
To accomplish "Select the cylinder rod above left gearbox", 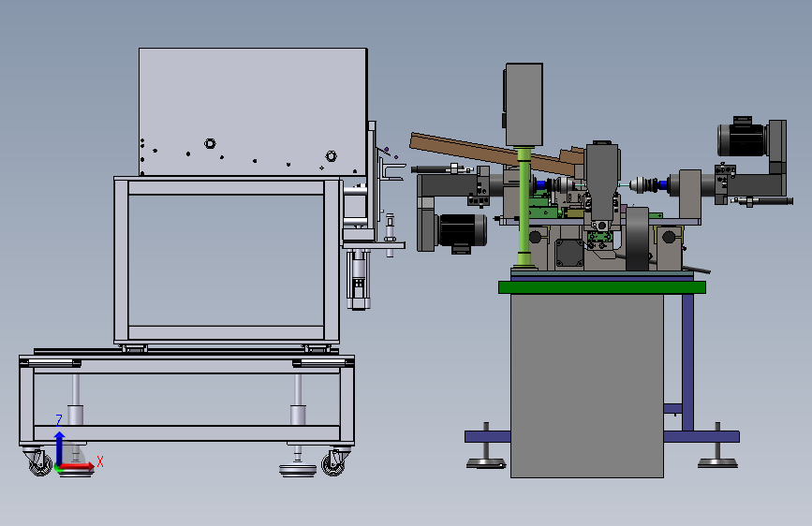I will point(443,168).
